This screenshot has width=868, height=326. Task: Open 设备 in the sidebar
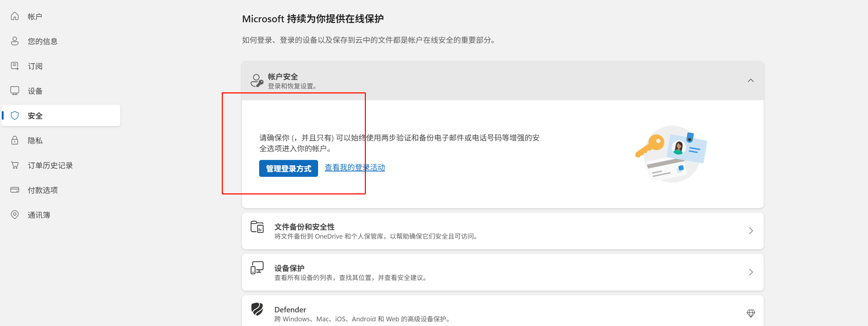tap(61, 91)
